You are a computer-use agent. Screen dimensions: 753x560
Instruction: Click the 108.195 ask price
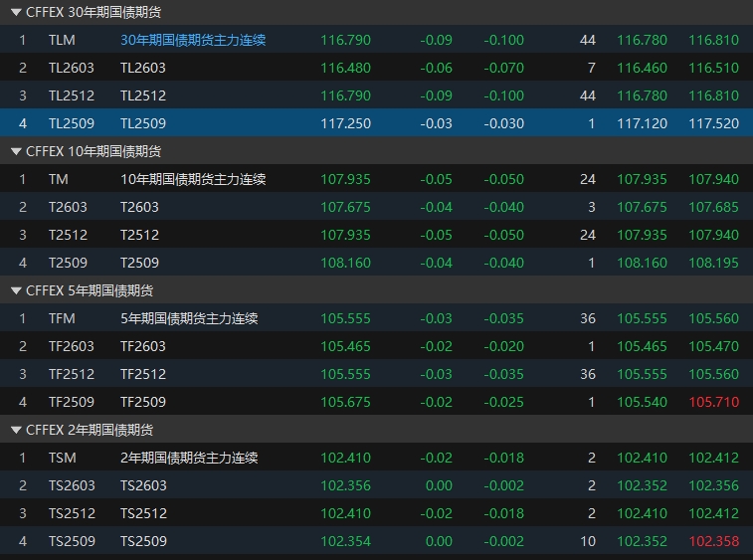(x=713, y=263)
